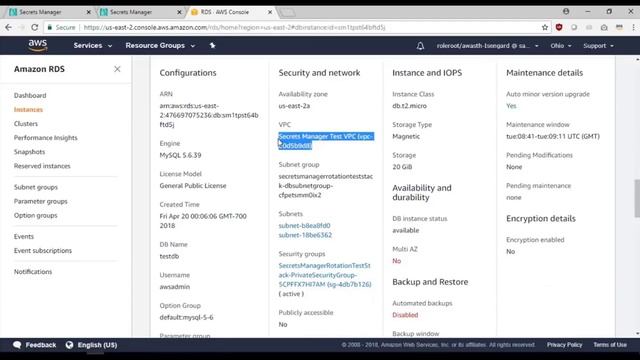Click the page vertical scrollbar thumb
This screenshot has height=360, width=640.
637,199
